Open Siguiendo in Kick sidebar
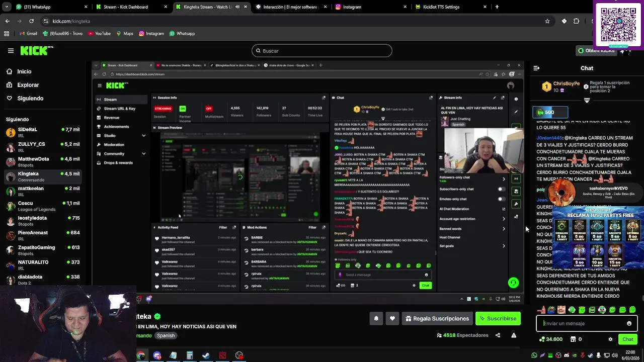This screenshot has height=362, width=644. click(30, 99)
